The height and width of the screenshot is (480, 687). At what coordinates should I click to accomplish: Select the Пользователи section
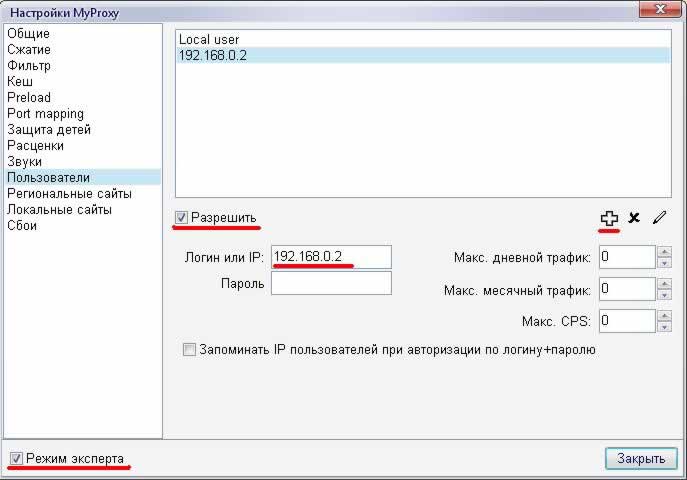pyautogui.click(x=82, y=177)
